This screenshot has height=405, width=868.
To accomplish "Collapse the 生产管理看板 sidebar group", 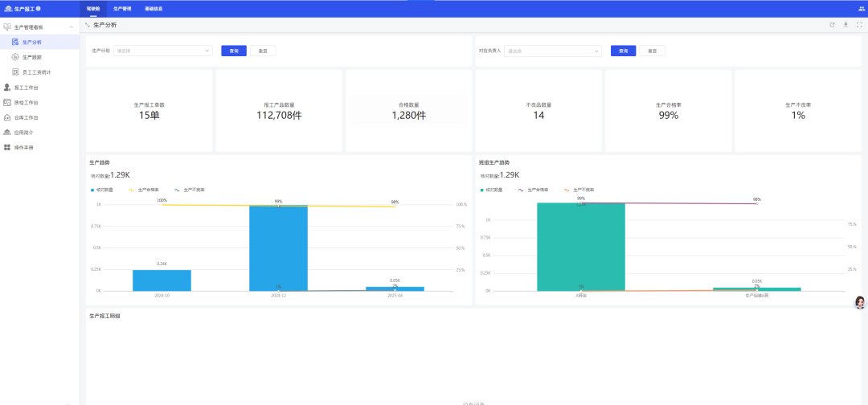I will tap(71, 27).
